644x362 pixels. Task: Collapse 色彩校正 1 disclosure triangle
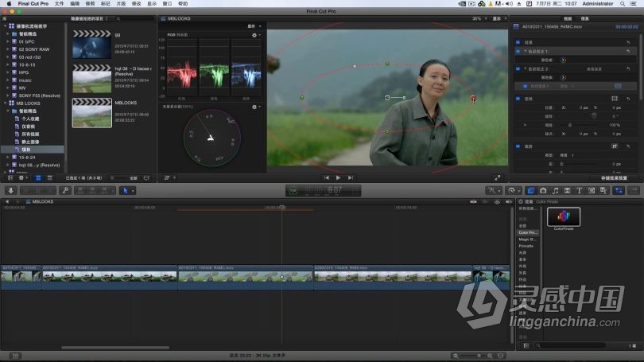click(526, 52)
